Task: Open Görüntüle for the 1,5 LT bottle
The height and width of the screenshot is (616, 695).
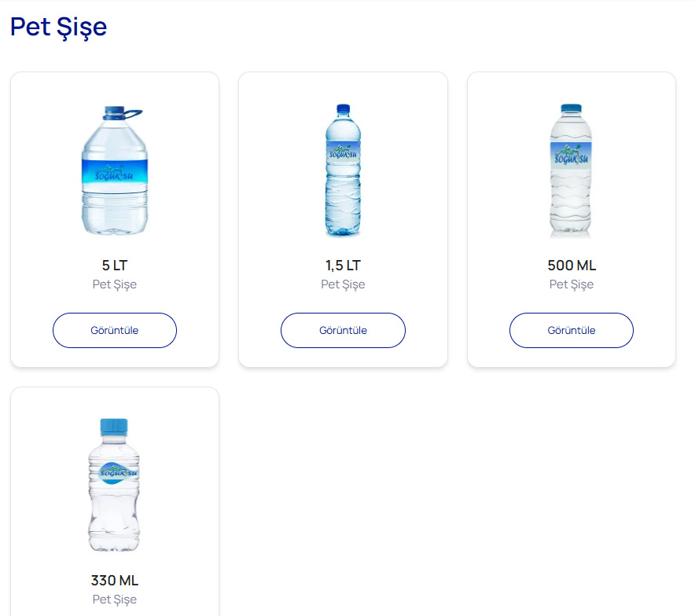Action: (343, 330)
